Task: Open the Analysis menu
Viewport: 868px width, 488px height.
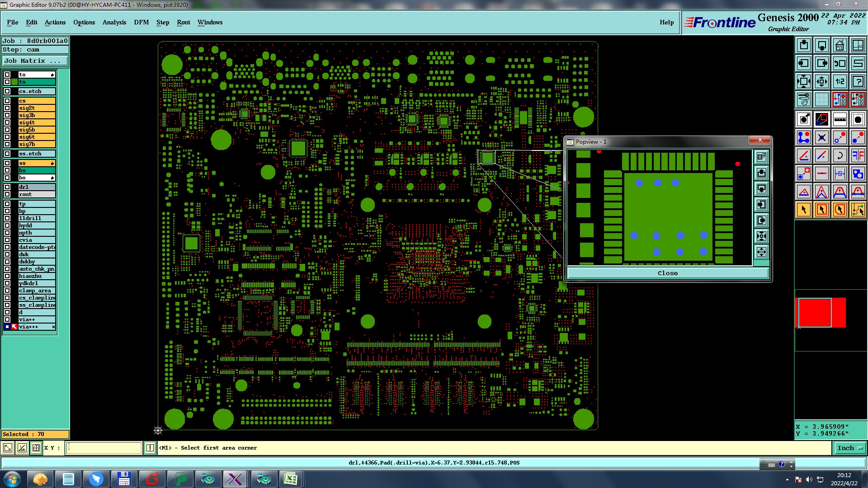Action: tap(114, 22)
